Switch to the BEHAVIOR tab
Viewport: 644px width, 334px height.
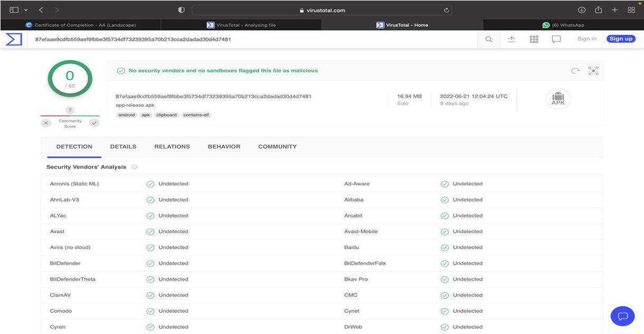(224, 147)
